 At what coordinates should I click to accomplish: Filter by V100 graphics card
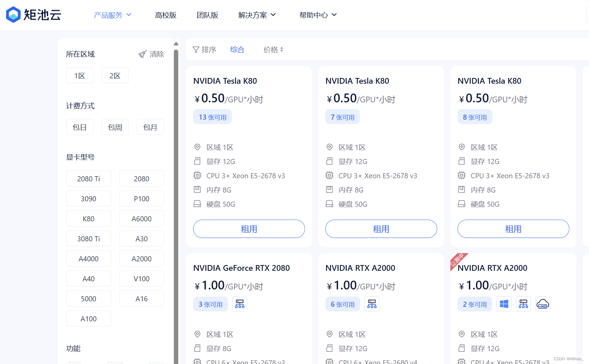[x=142, y=279]
